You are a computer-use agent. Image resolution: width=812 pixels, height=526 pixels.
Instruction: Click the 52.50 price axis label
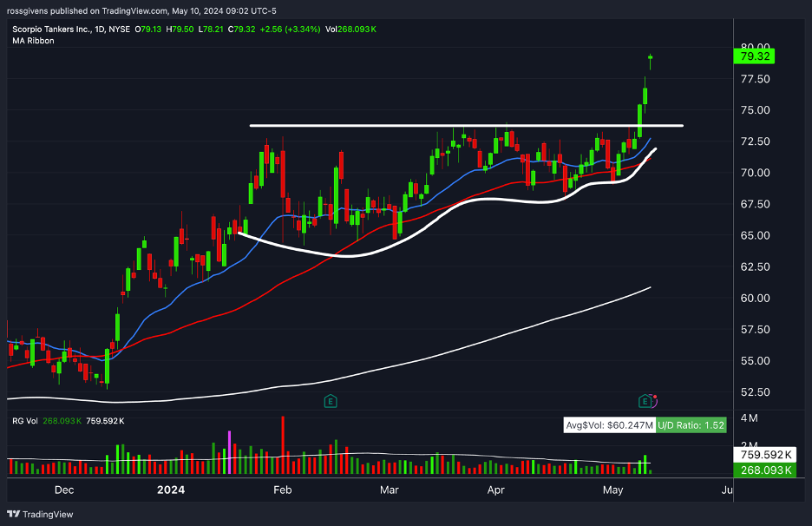pyautogui.click(x=755, y=392)
